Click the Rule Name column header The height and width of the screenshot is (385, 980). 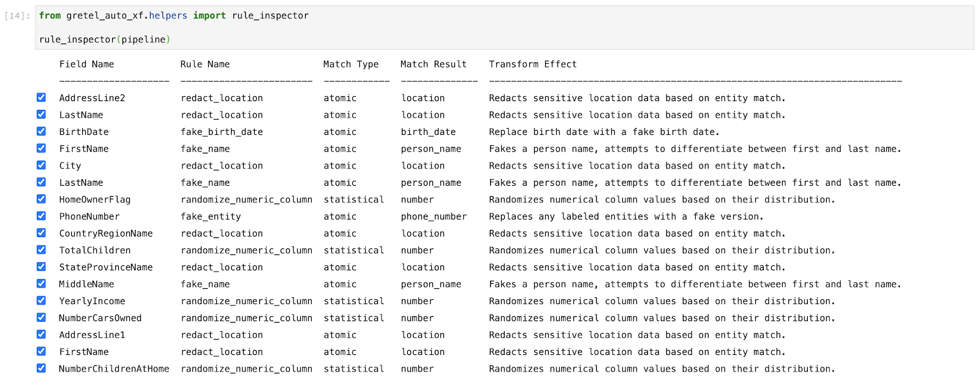click(205, 64)
